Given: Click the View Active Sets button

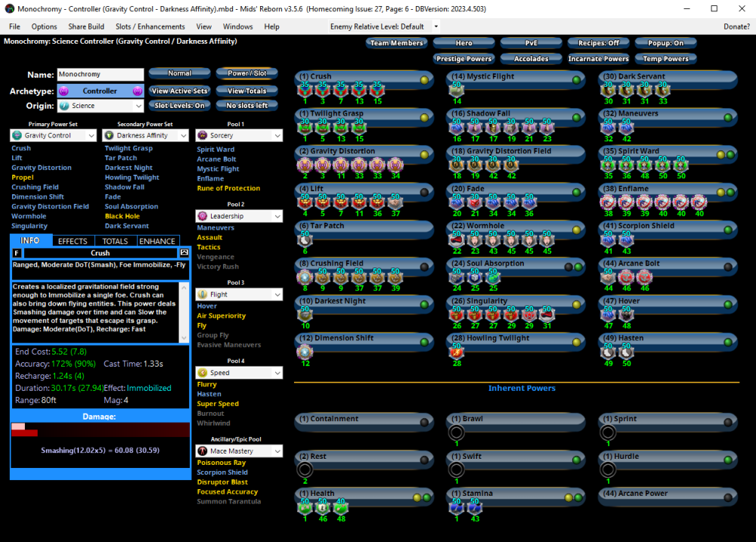Looking at the screenshot, I should coord(179,91).
